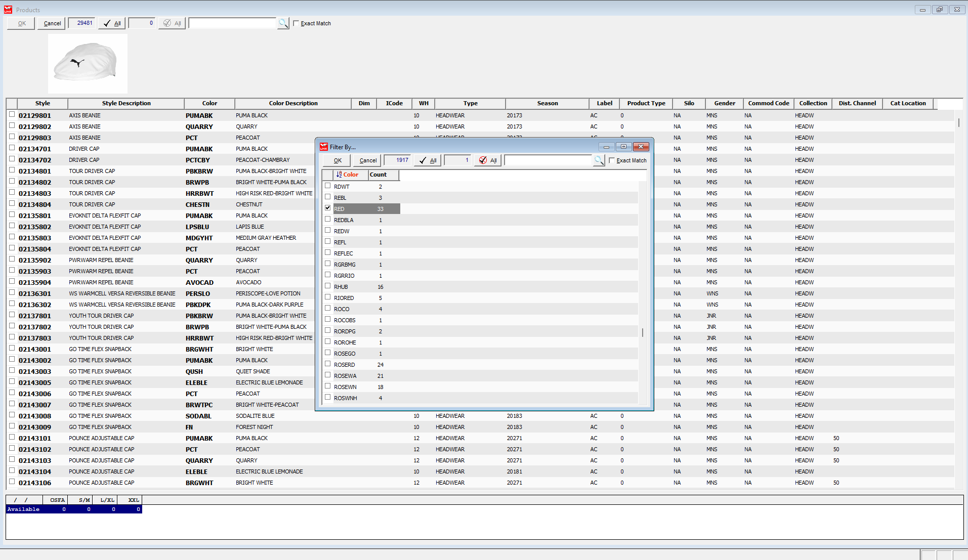968x560 pixels.
Task: Maximize the Filter By dialog
Action: 623,147
